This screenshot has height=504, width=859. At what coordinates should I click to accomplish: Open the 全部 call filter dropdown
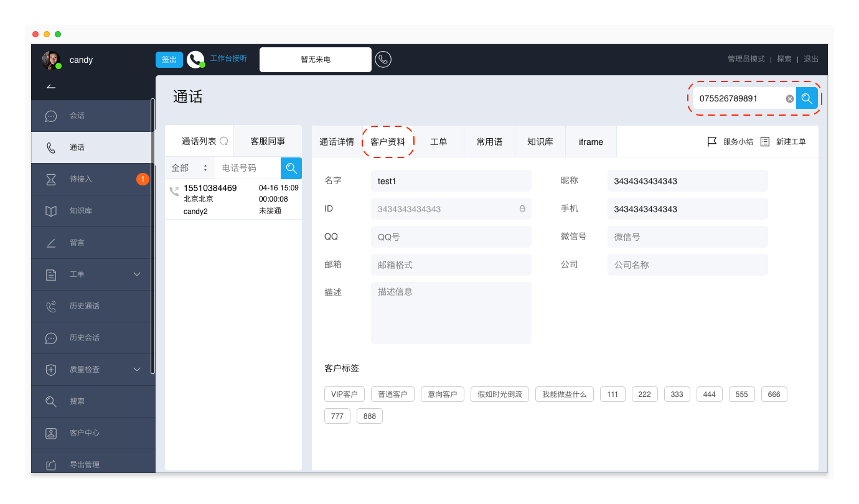pos(189,168)
